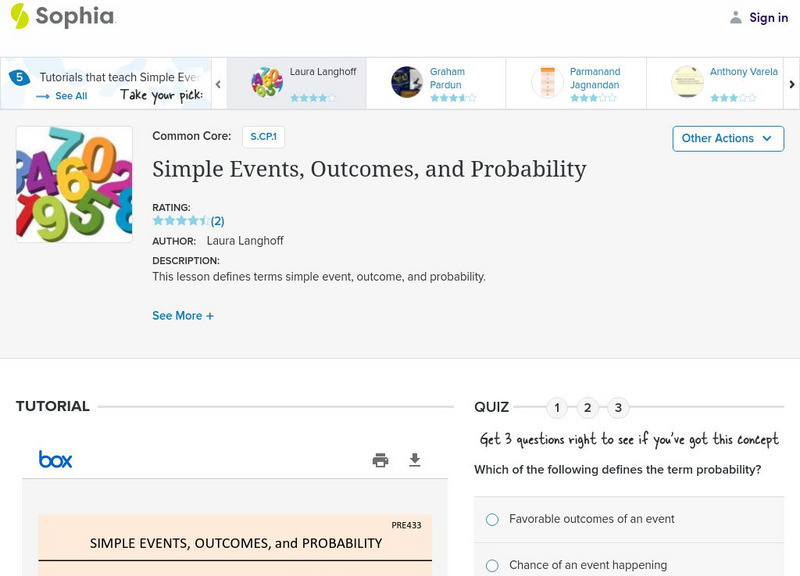Click the Sophia logo icon
The image size is (800, 576).
(19, 16)
